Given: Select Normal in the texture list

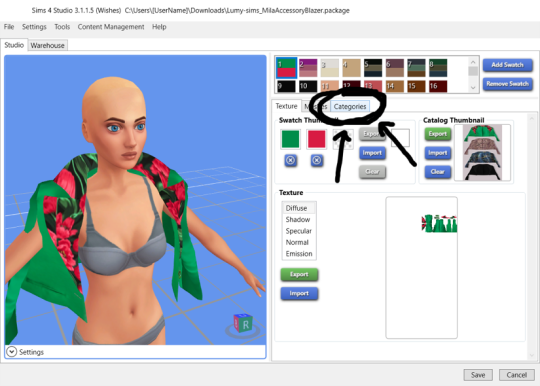Looking at the screenshot, I should point(299,242).
